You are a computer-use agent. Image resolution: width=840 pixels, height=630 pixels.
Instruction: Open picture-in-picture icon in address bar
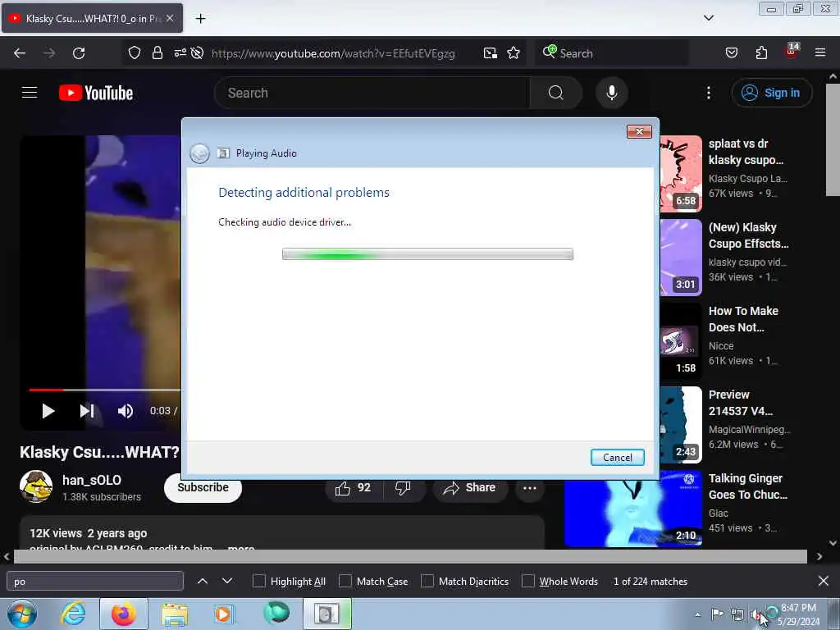[x=490, y=53]
